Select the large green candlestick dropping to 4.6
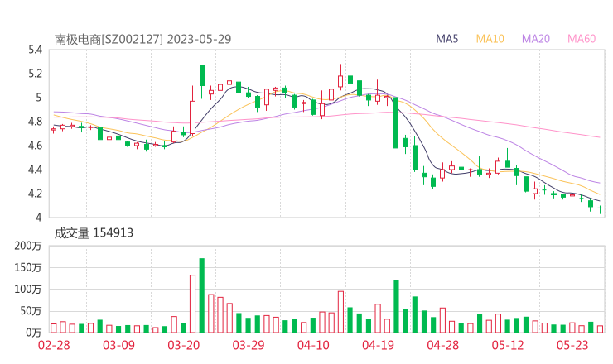Viewport: 613px width, 364px height. coord(396,122)
